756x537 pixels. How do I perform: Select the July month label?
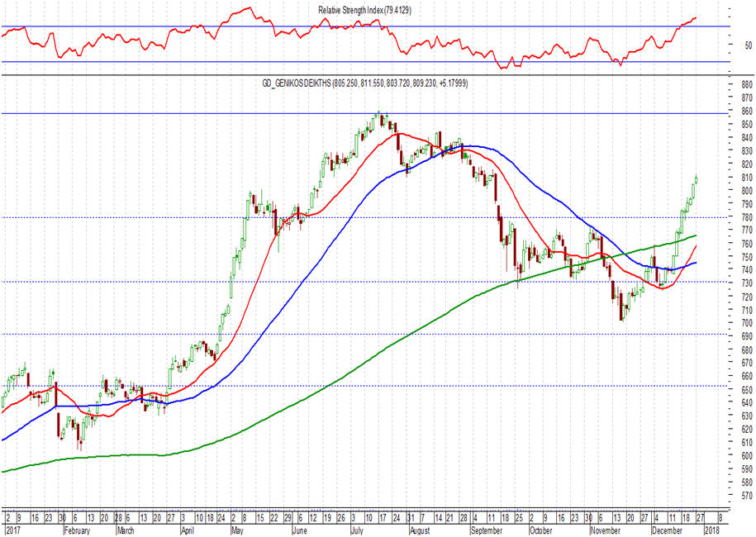click(357, 530)
